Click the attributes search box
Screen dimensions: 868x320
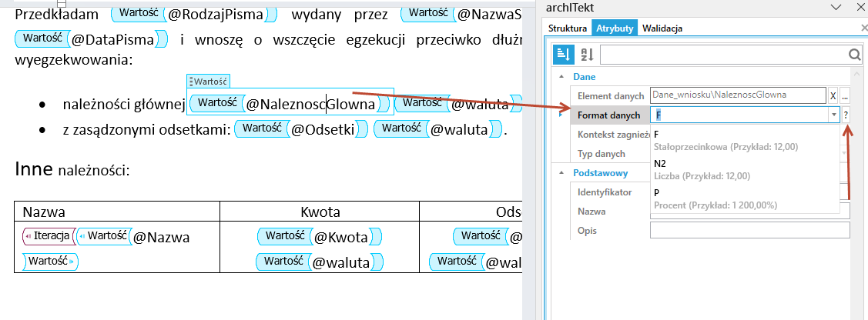pos(725,54)
